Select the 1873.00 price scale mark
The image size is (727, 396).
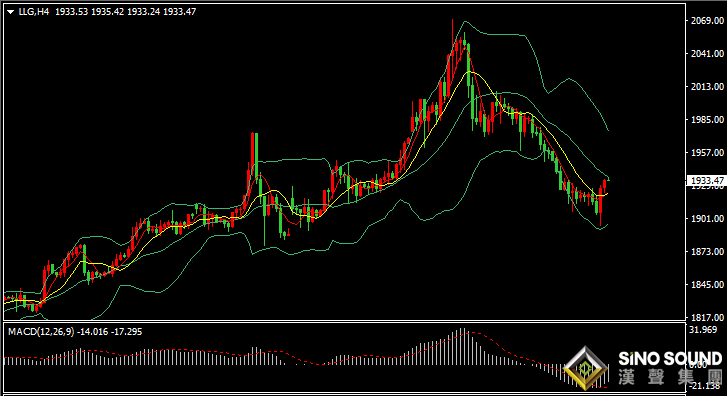click(x=707, y=251)
